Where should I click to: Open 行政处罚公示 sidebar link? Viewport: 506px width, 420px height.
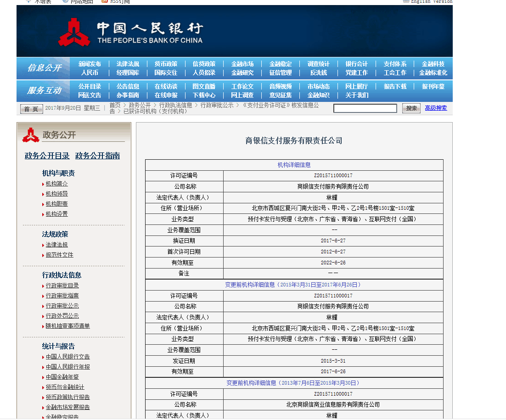point(62,316)
